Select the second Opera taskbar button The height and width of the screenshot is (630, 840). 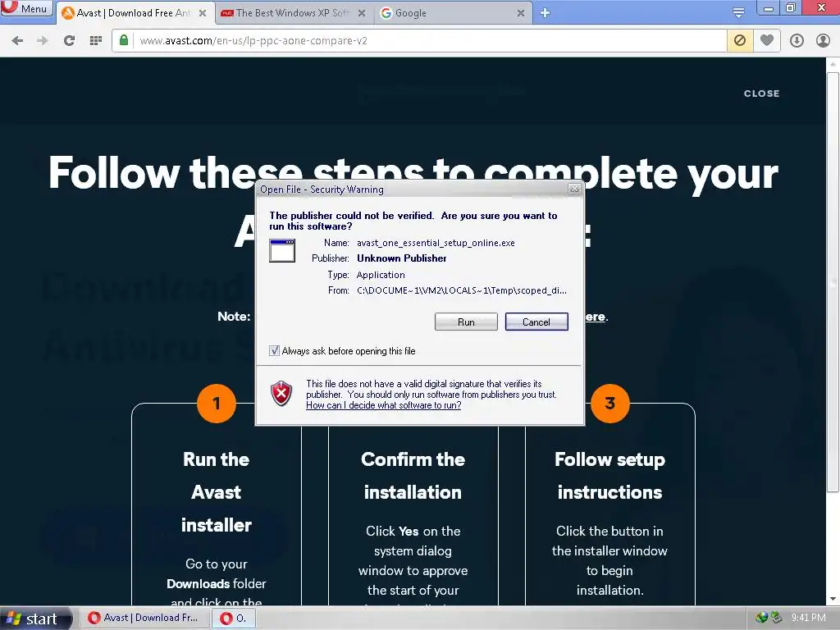point(234,618)
